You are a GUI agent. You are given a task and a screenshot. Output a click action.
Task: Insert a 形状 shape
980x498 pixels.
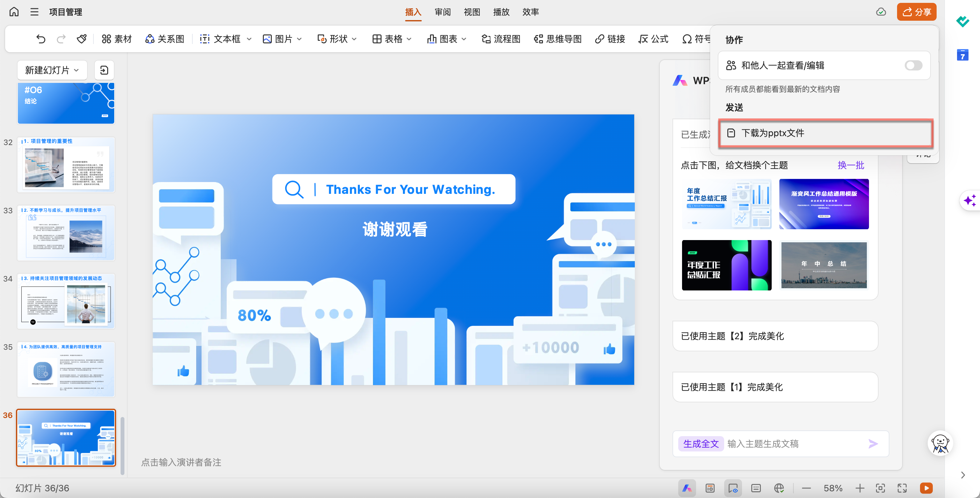[x=332, y=39]
